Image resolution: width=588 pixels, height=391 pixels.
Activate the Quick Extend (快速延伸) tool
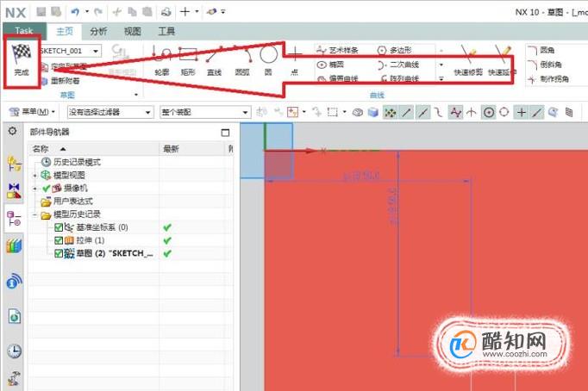click(x=503, y=60)
